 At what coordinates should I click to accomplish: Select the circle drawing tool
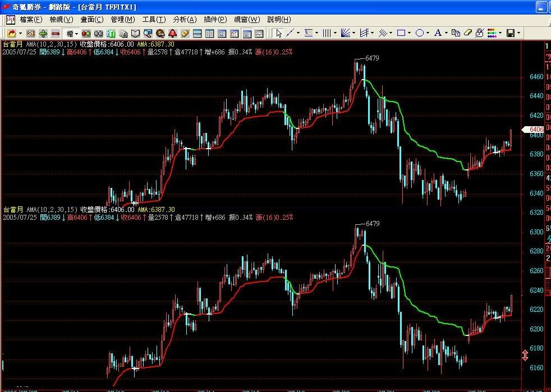point(420,33)
